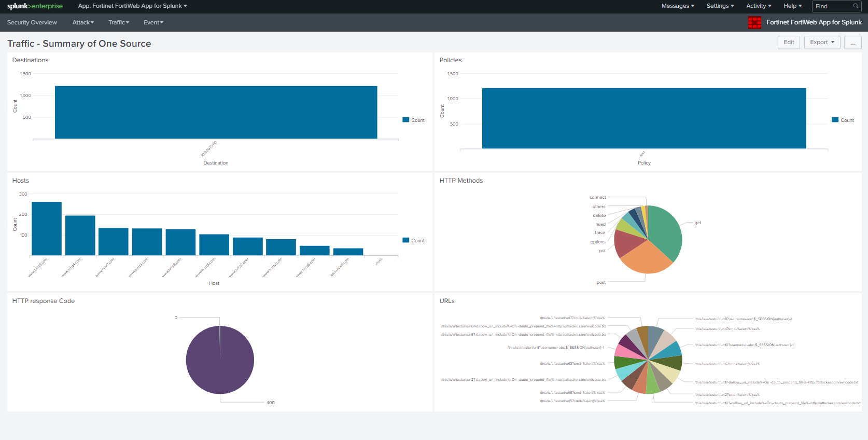Toggle the Count legend in Hosts chart

[x=413, y=240]
